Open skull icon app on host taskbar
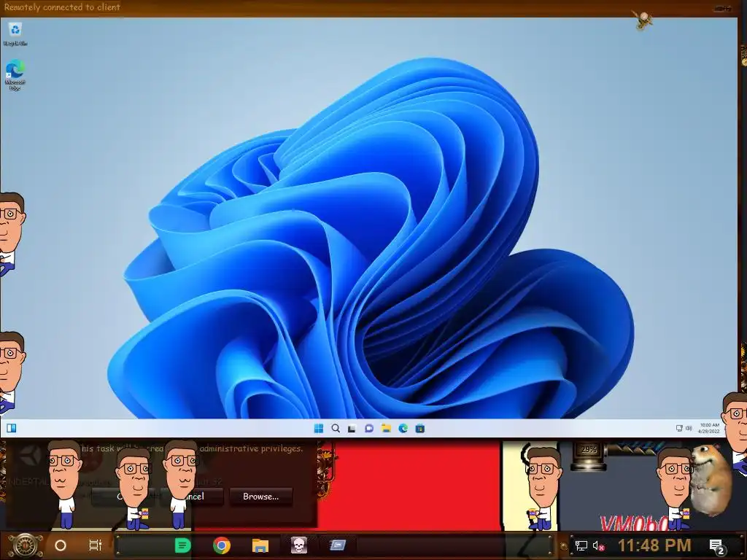Screen dimensions: 747x560 298,545
